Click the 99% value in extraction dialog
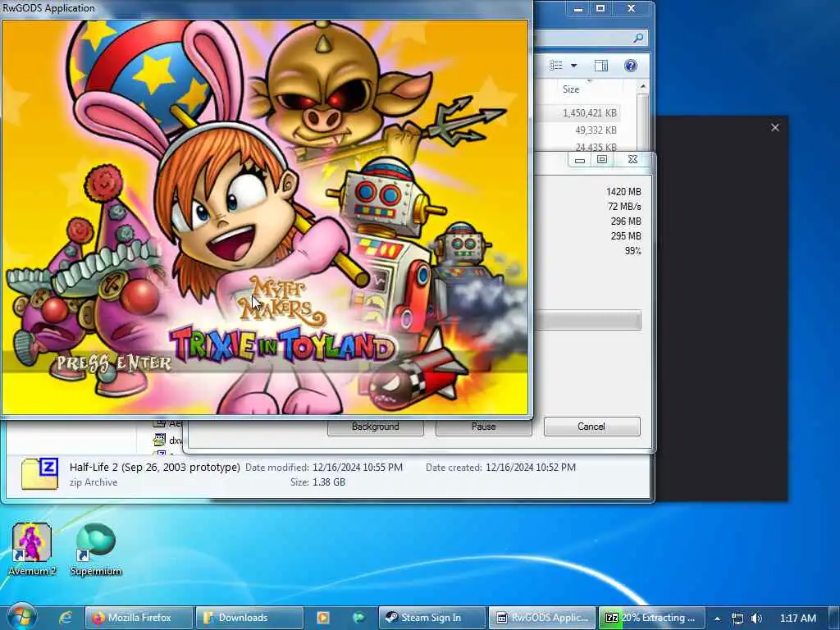Image resolution: width=840 pixels, height=630 pixels. pos(632,251)
